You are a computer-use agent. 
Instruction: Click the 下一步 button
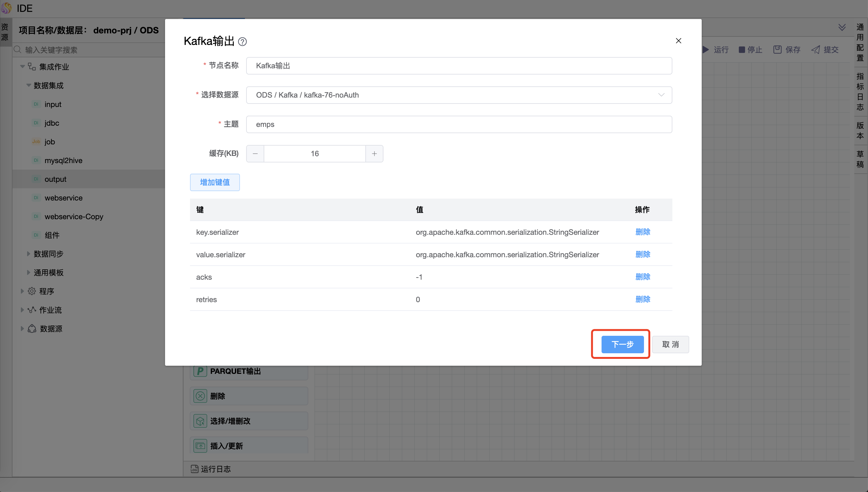coord(622,344)
